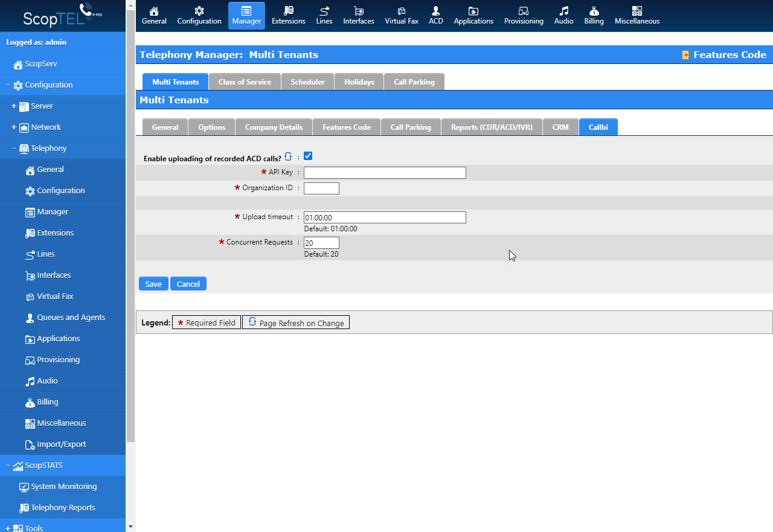Click into the Organization ID field
The width and height of the screenshot is (773, 532).
click(321, 188)
